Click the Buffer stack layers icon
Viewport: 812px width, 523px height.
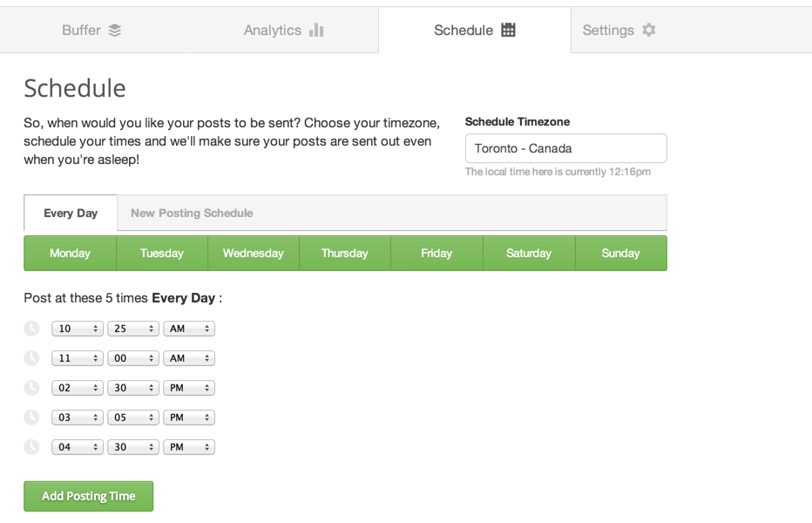(114, 30)
